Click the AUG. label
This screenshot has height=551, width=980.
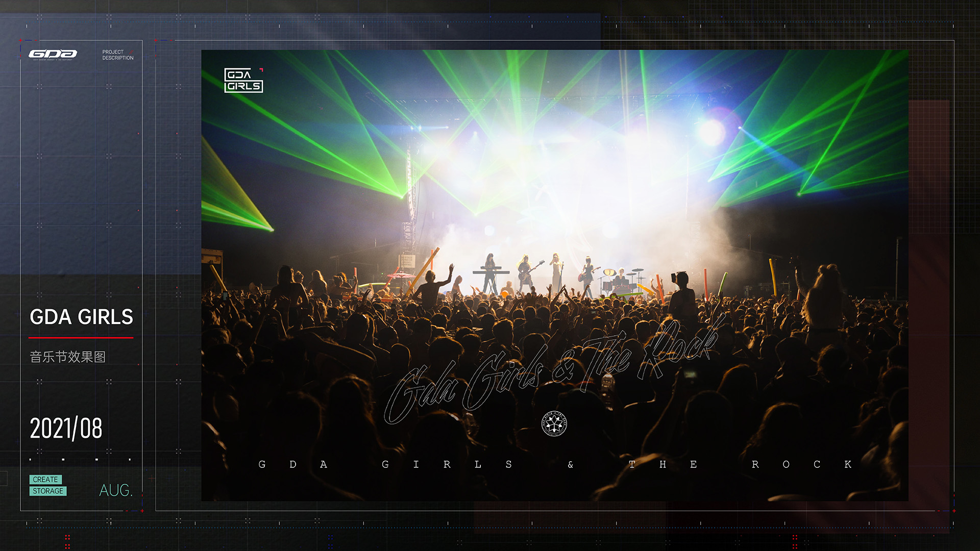tap(116, 490)
